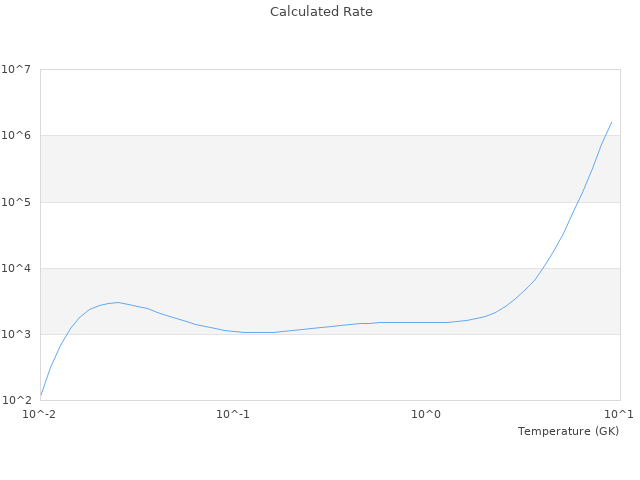
Task: Click the 10^2 y-axis tick label
Action: 16,400
